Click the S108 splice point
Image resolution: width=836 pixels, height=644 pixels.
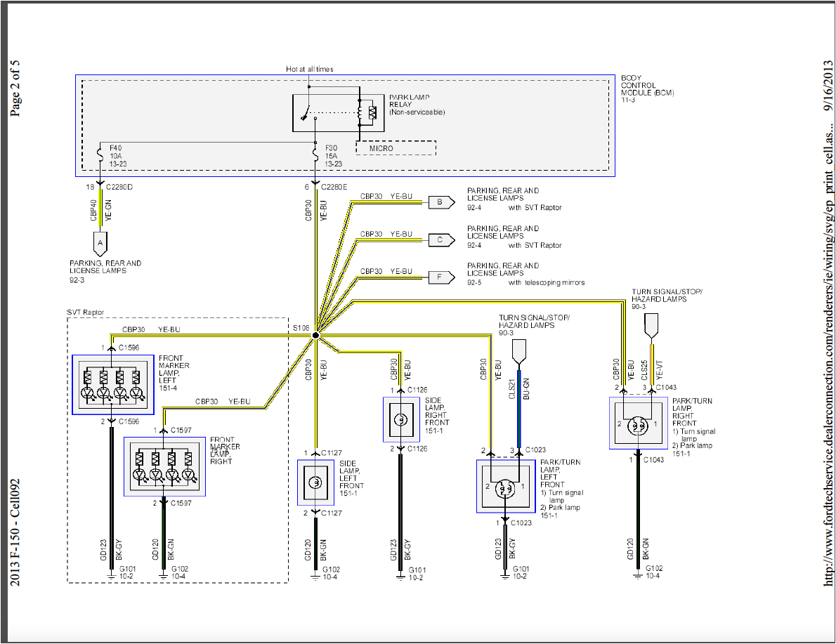[315, 336]
